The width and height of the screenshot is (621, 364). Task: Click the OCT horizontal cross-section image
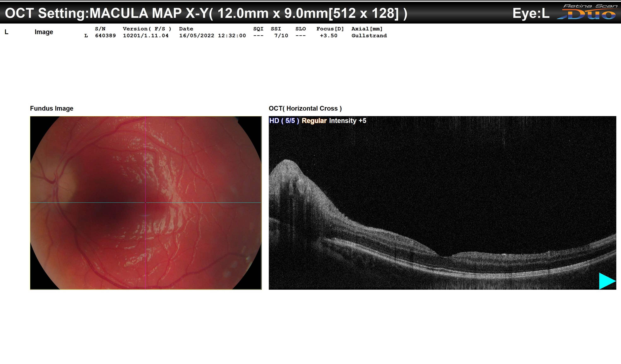[442, 203]
